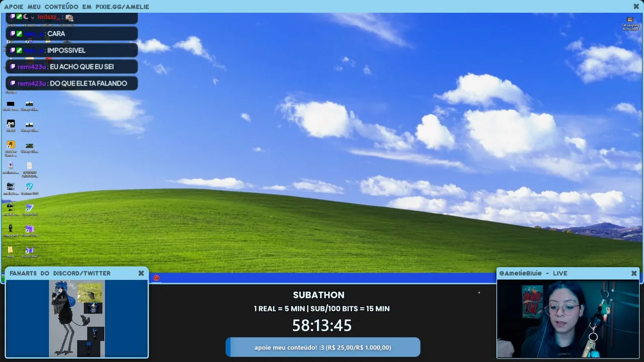This screenshot has height=362, width=644.
Task: Launch the Proton VPN shortcut
Action: pos(30,209)
